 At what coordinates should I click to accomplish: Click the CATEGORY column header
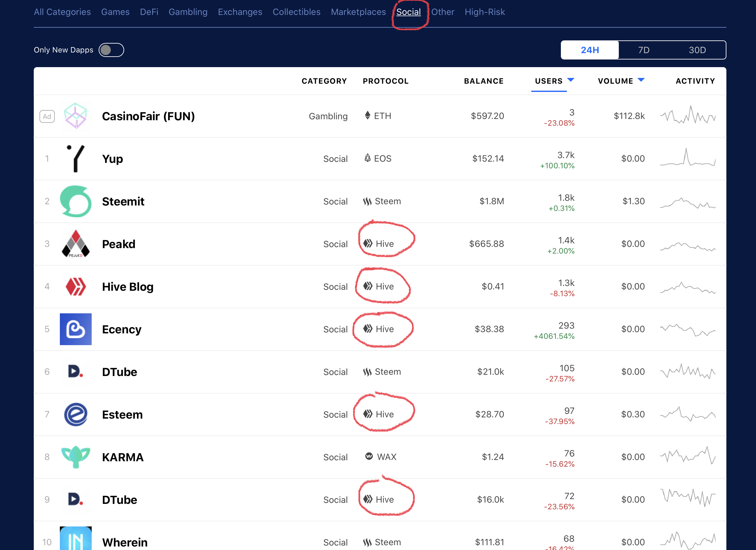(x=324, y=81)
